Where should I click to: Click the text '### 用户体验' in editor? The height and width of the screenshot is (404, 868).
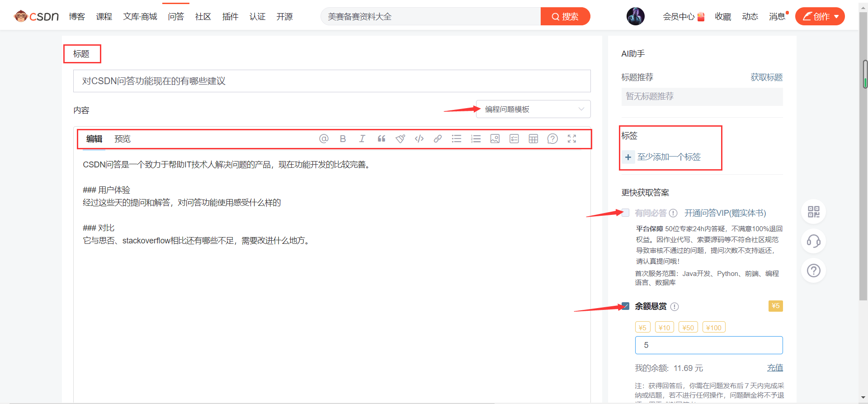pyautogui.click(x=107, y=190)
